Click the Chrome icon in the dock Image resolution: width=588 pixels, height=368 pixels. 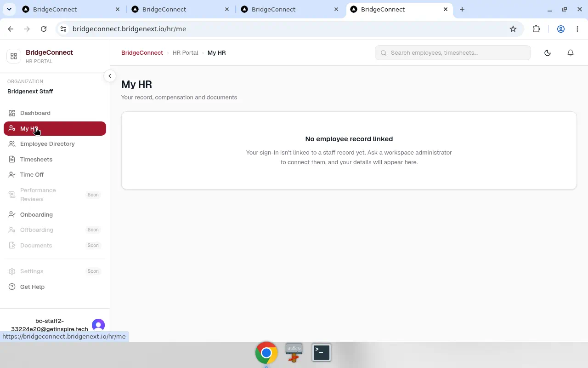click(266, 353)
